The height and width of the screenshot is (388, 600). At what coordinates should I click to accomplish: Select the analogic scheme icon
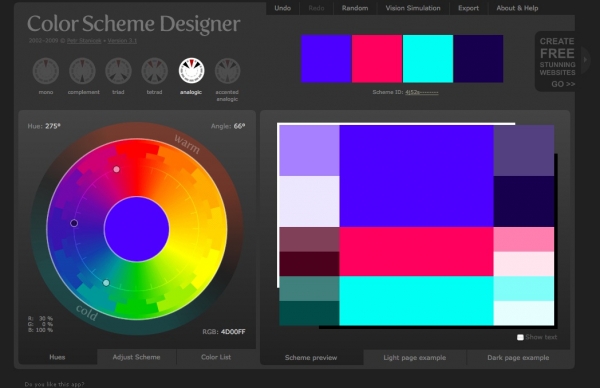pyautogui.click(x=191, y=70)
